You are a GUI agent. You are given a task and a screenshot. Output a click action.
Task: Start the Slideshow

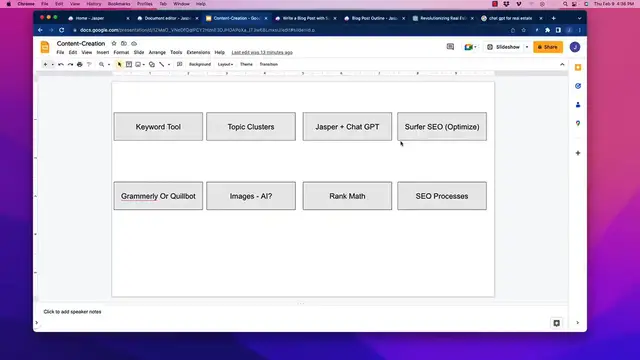(503, 47)
